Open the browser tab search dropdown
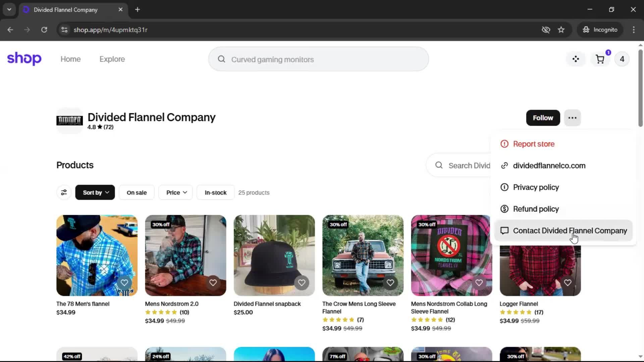Screen dimensions: 644x362 click(9, 10)
